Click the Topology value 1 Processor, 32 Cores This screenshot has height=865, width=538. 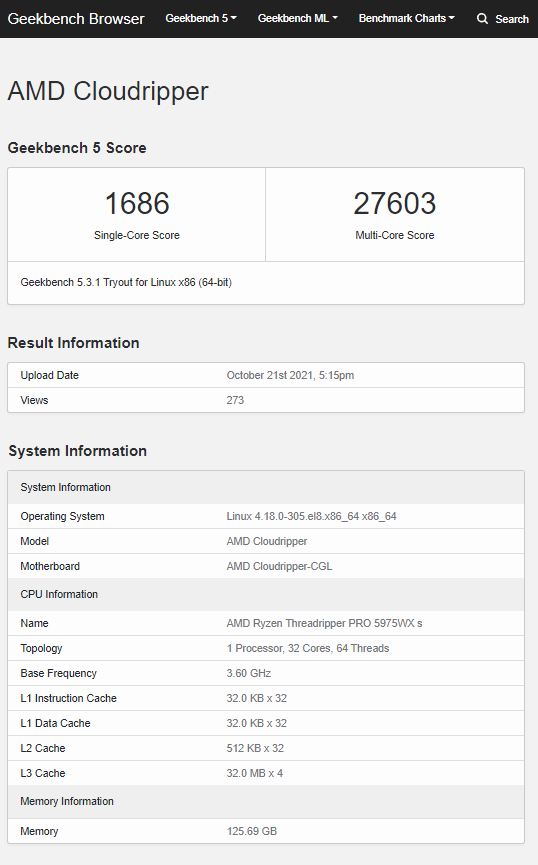(x=308, y=648)
